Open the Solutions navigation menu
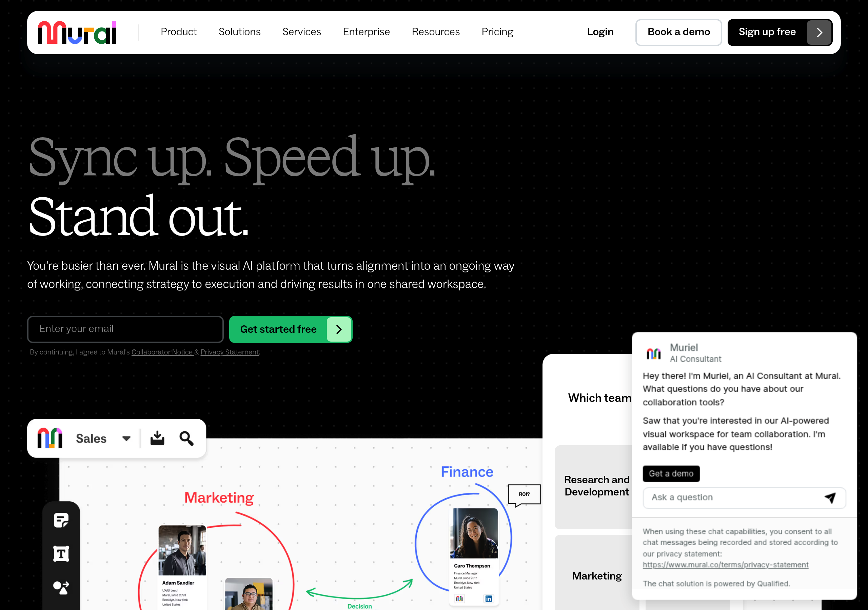This screenshot has height=610, width=868. pyautogui.click(x=240, y=32)
